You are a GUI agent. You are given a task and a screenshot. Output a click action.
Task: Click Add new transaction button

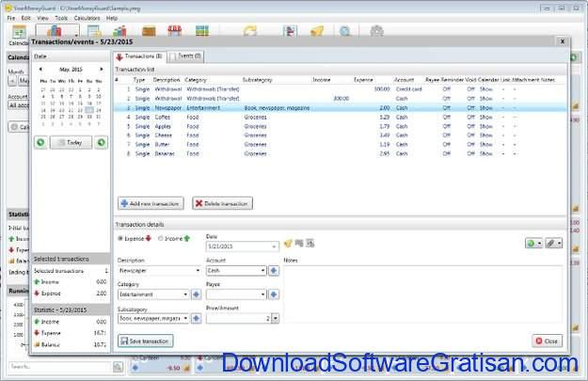pos(151,203)
